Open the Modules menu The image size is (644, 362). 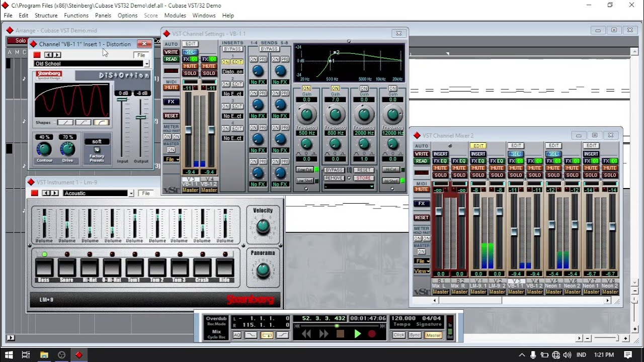(175, 16)
